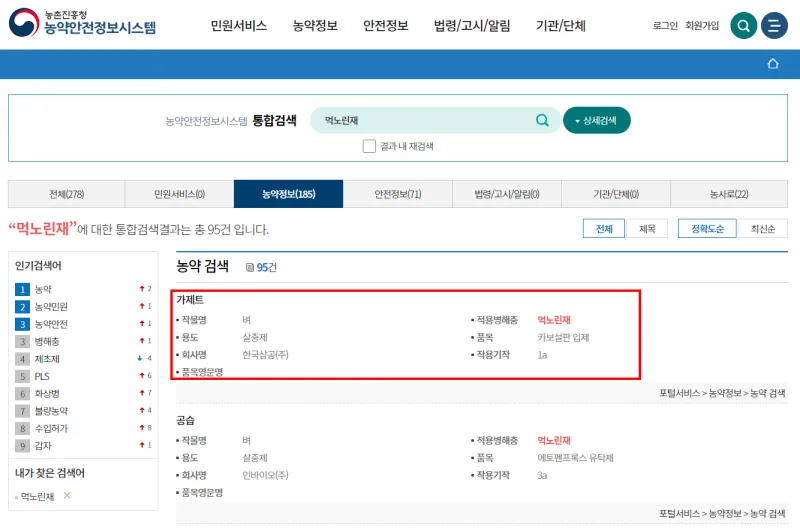Screen dimensions: 800x528
Task: Open the 농약정보 top menu
Action: pos(315,26)
